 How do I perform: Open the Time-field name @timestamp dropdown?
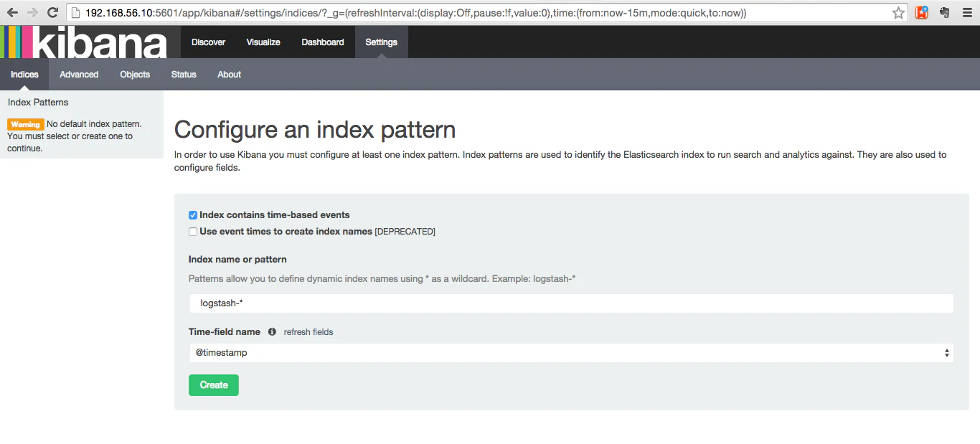point(571,353)
